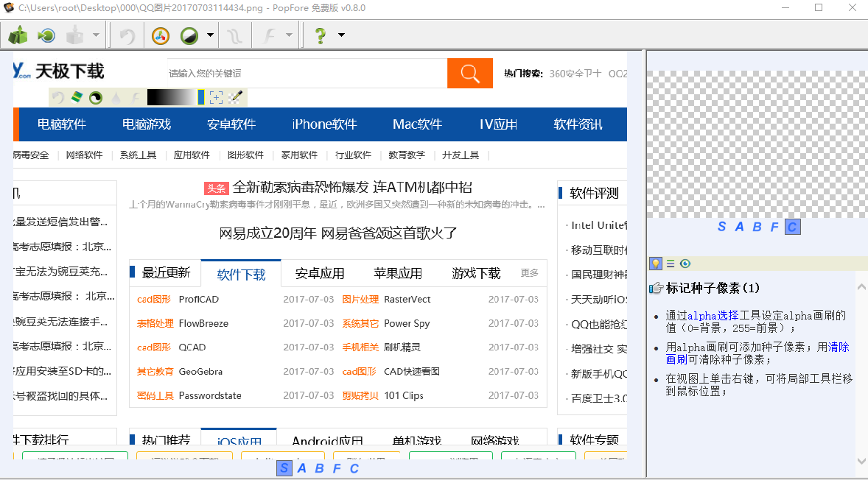The image size is (868, 480).
Task: Open help with the green question mark
Action: 320,36
